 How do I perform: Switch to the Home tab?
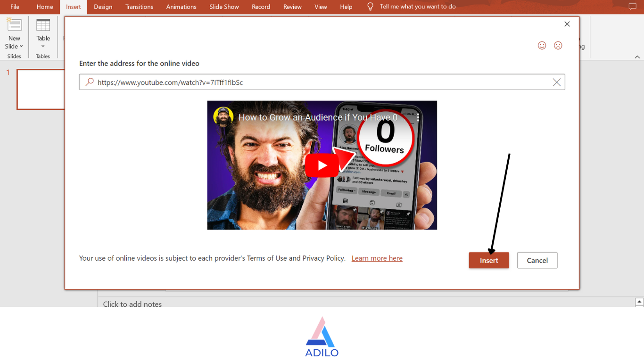point(45,7)
